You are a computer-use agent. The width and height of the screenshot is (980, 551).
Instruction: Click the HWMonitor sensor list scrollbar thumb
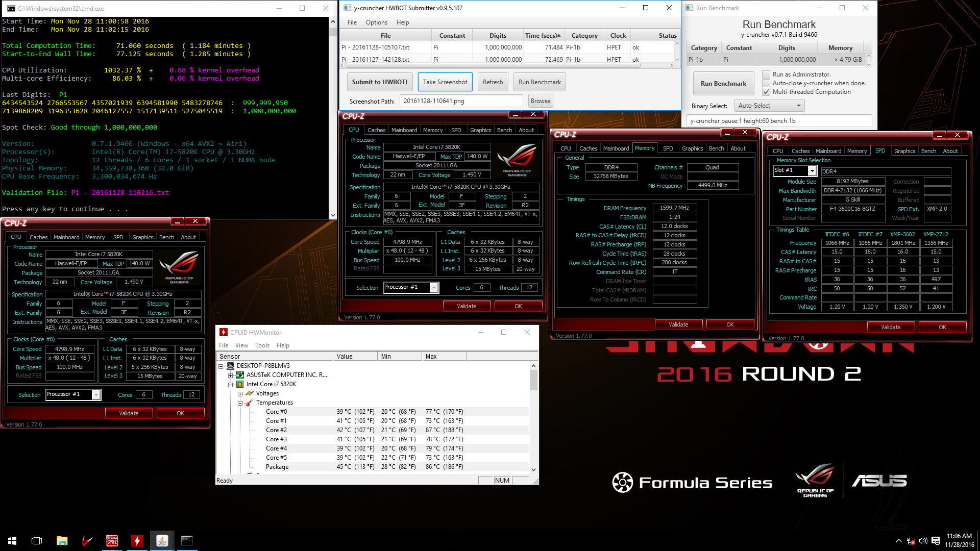point(533,380)
